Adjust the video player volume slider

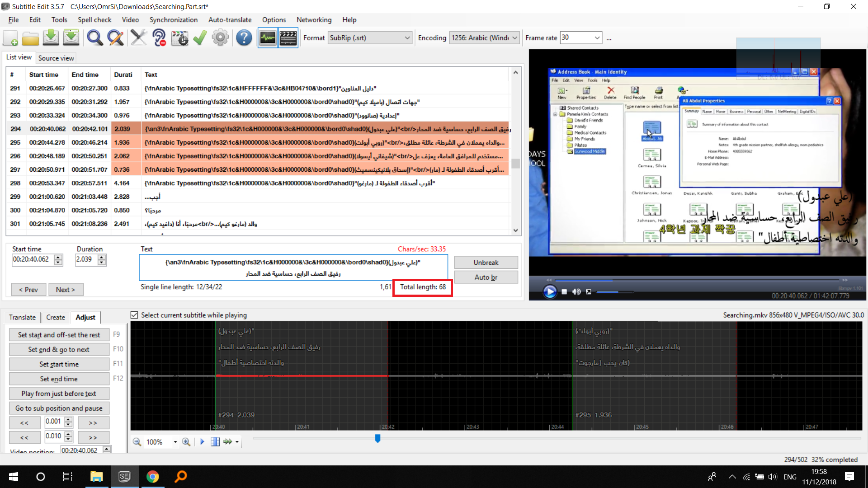pyautogui.click(x=614, y=292)
